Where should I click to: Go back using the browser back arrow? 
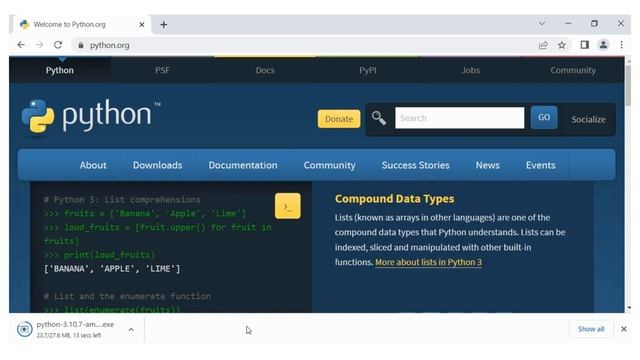[x=21, y=45]
